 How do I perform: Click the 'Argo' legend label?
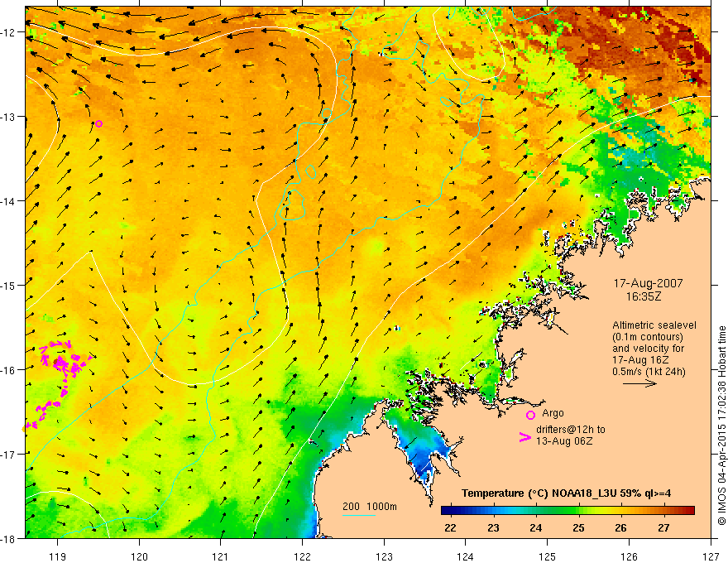pos(553,413)
